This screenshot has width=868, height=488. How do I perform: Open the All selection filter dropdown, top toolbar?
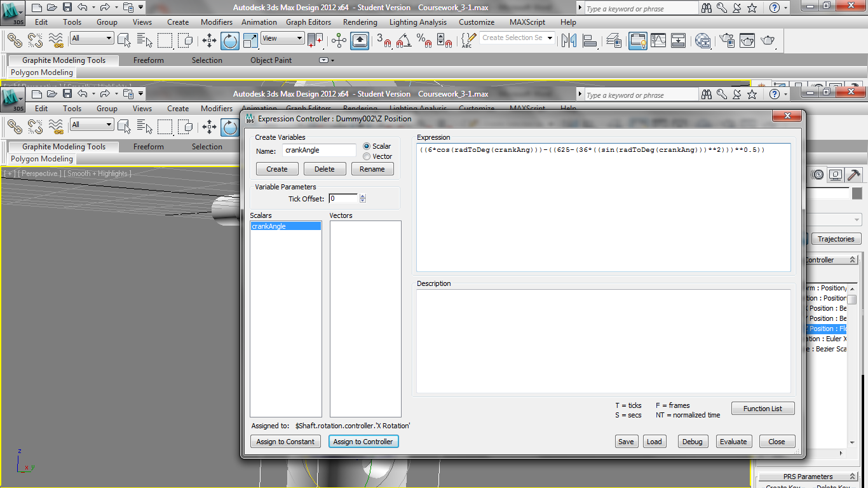coord(92,38)
